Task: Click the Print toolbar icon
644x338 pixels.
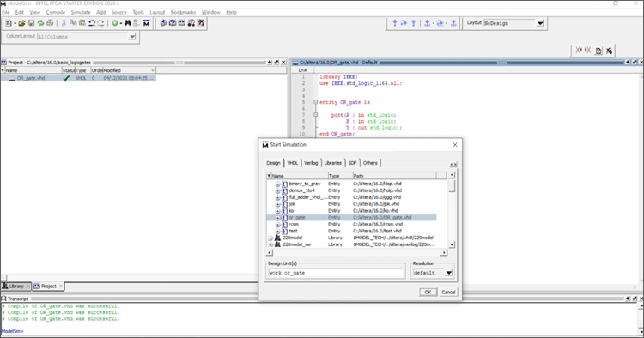Action: pos(50,23)
